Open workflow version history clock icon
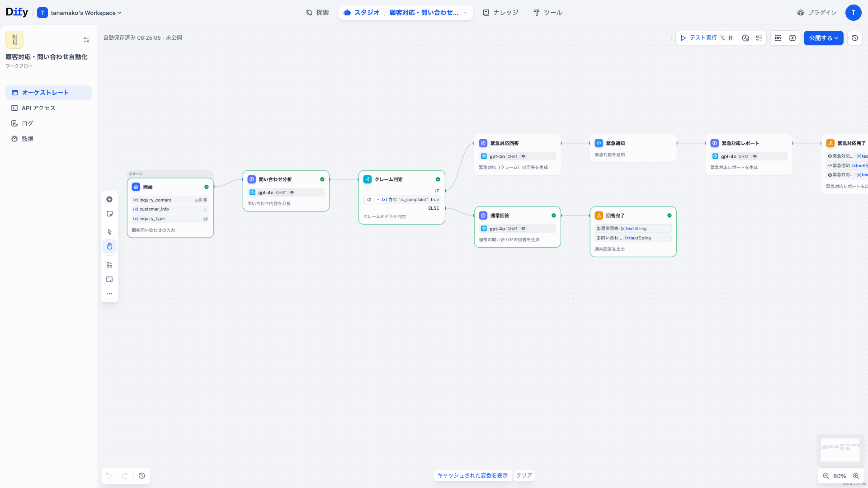This screenshot has height=488, width=868. pyautogui.click(x=854, y=38)
